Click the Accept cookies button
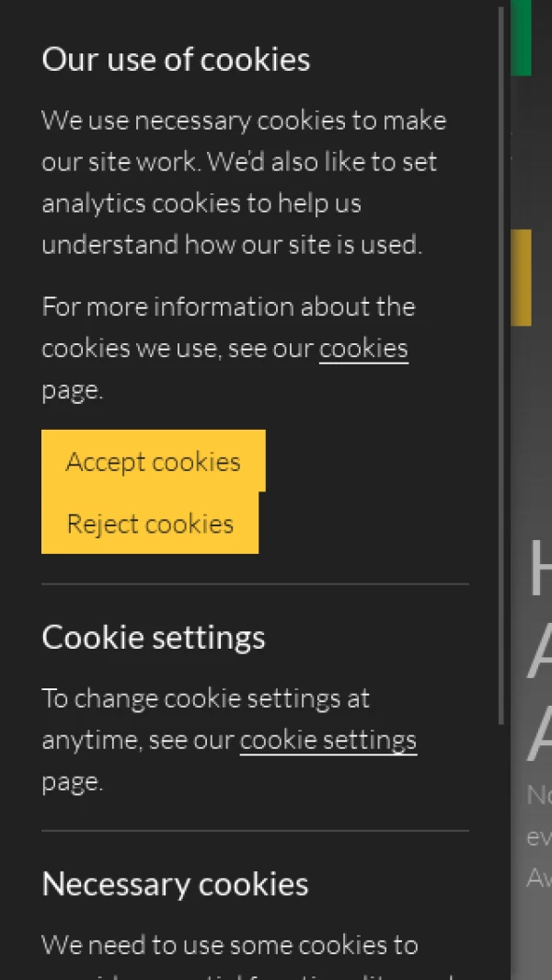Image resolution: width=552 pixels, height=980 pixels. [x=153, y=461]
